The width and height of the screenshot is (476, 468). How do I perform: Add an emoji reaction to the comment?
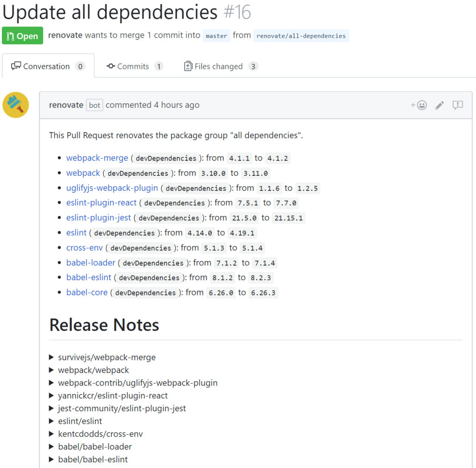[419, 105]
